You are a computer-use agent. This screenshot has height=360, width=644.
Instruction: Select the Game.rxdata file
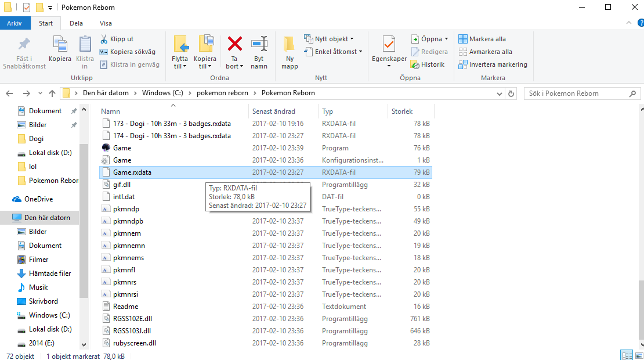click(266, 172)
